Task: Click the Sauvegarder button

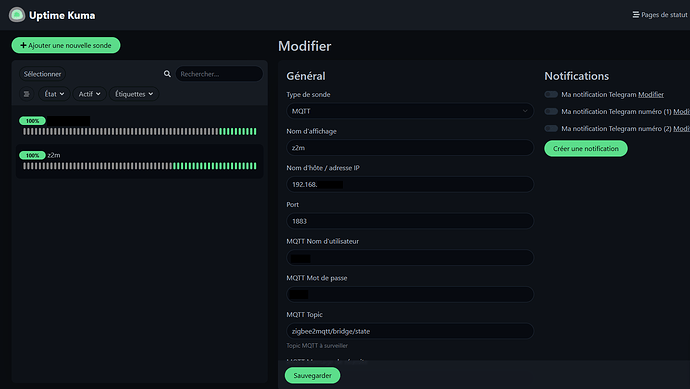Action: point(312,375)
